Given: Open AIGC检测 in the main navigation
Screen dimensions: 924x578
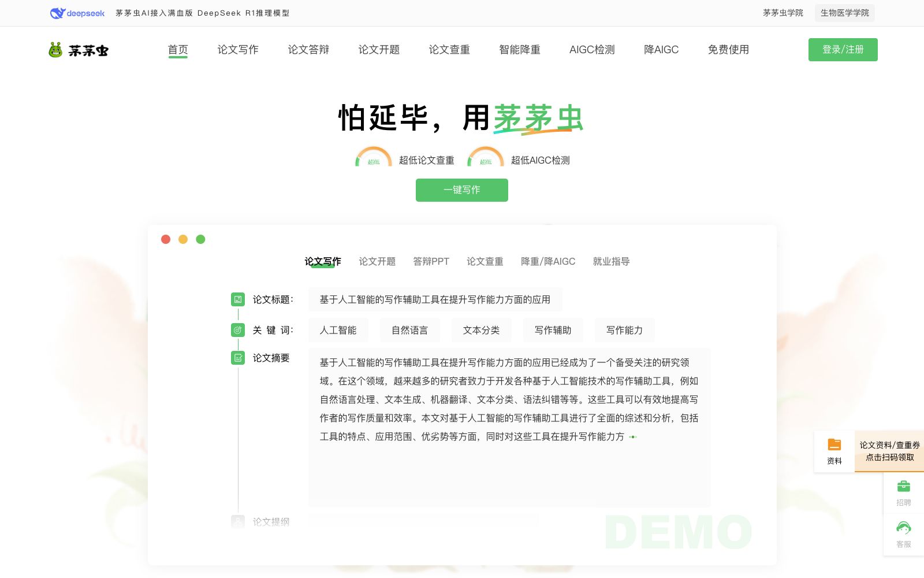Looking at the screenshot, I should tap(592, 50).
